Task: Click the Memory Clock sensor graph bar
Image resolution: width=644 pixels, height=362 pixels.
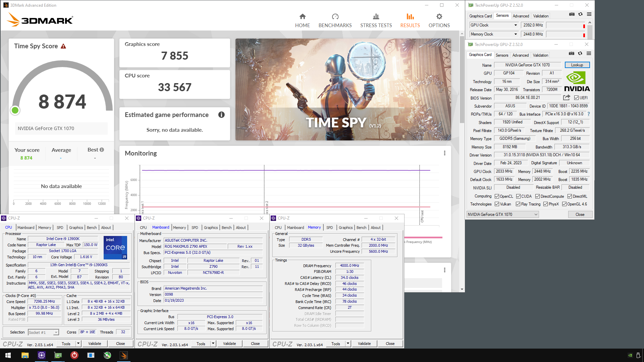Action: click(x=566, y=34)
